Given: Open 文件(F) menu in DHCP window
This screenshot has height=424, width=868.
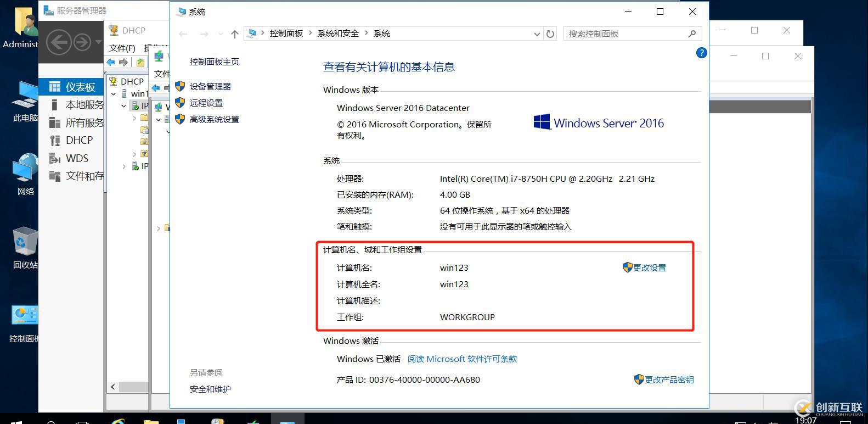Looking at the screenshot, I should (x=122, y=48).
